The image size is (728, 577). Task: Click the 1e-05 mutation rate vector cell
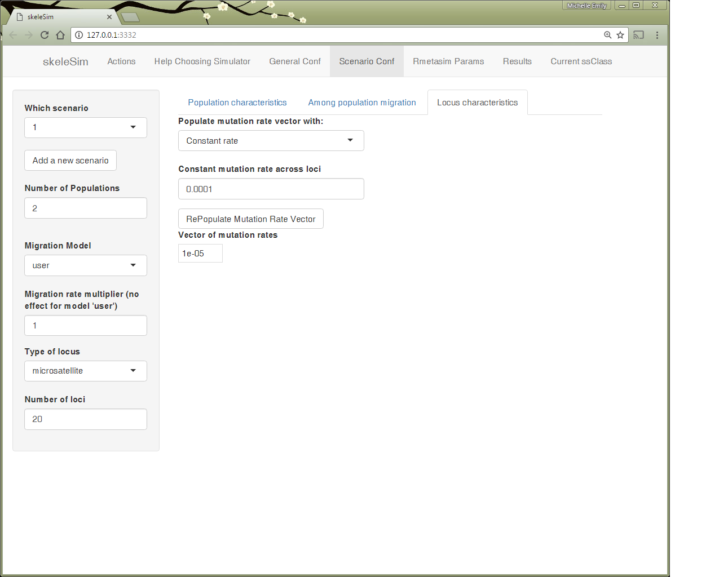pos(200,254)
